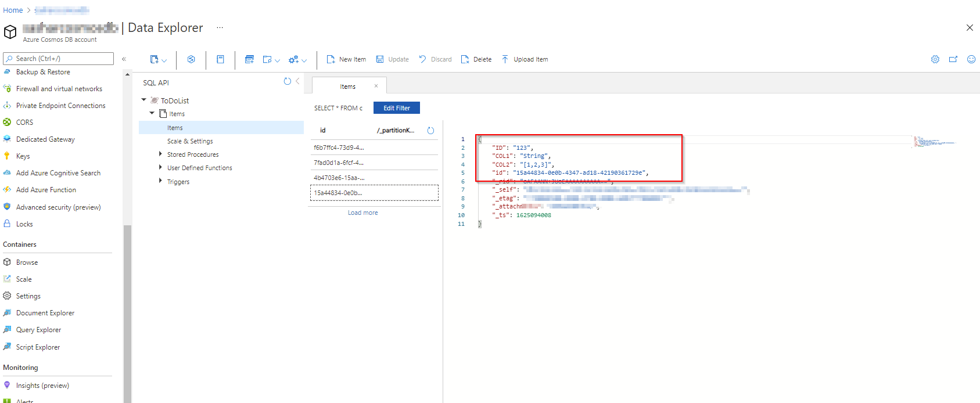The height and width of the screenshot is (403, 980).
Task: Open Add Azure Function
Action: [46, 190]
